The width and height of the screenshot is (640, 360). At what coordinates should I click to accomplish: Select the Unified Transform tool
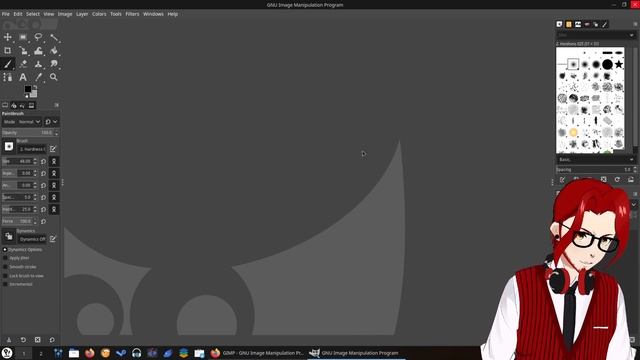click(23, 51)
